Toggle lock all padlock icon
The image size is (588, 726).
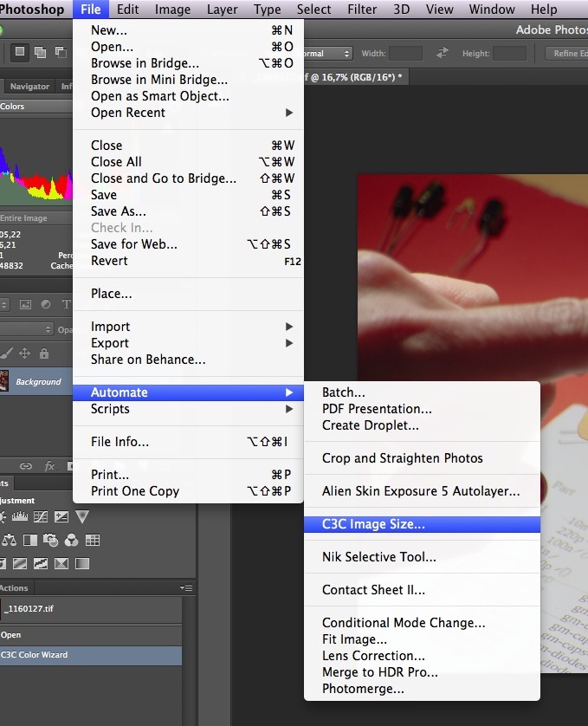pos(44,353)
